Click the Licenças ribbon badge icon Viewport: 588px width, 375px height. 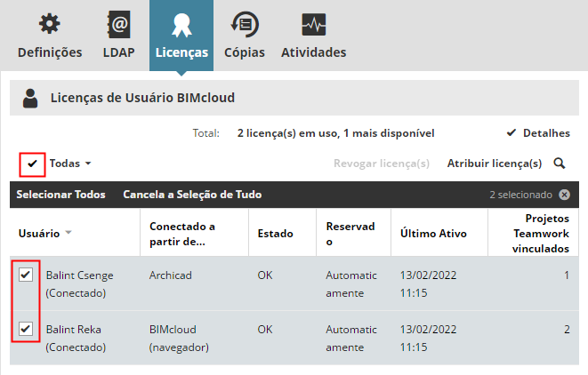click(x=181, y=23)
